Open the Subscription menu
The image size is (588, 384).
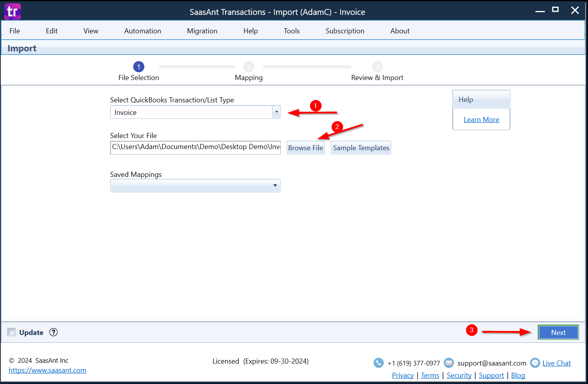(x=345, y=31)
